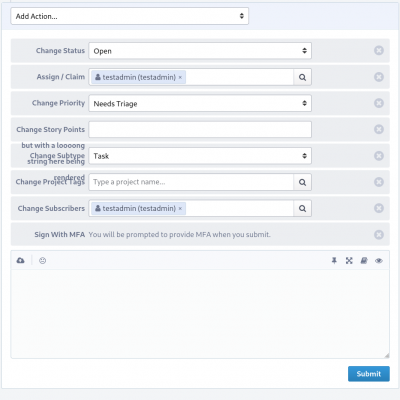Click search icon in Assign / Claim field

302,77
